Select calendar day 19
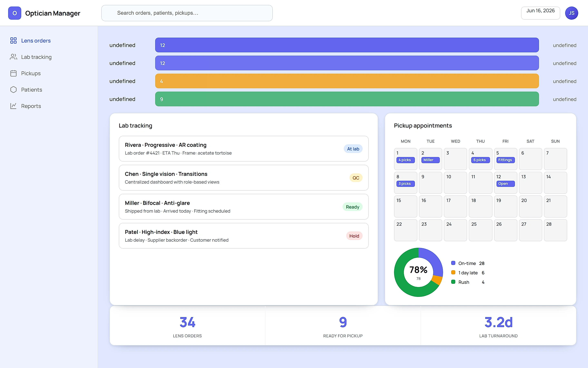Image resolution: width=588 pixels, height=368 pixels. point(505,206)
